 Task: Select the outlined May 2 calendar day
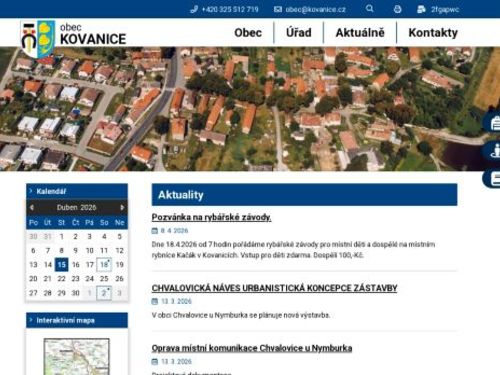104,293
